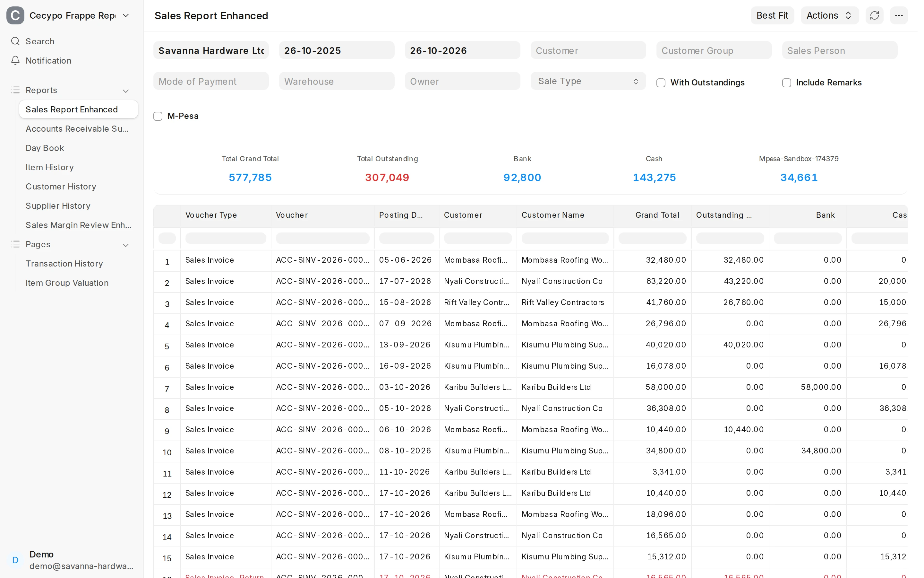924x578 pixels.
Task: Click the Customer Name column filter box
Action: tap(565, 238)
